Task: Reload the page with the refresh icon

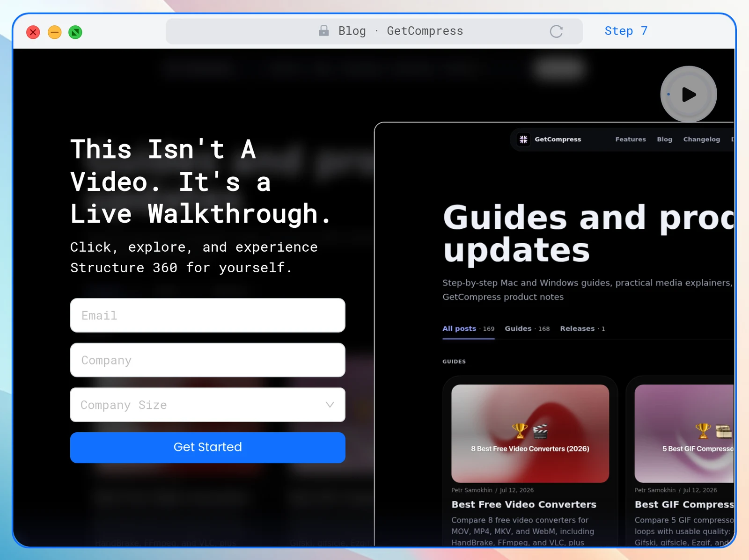Action: tap(556, 31)
